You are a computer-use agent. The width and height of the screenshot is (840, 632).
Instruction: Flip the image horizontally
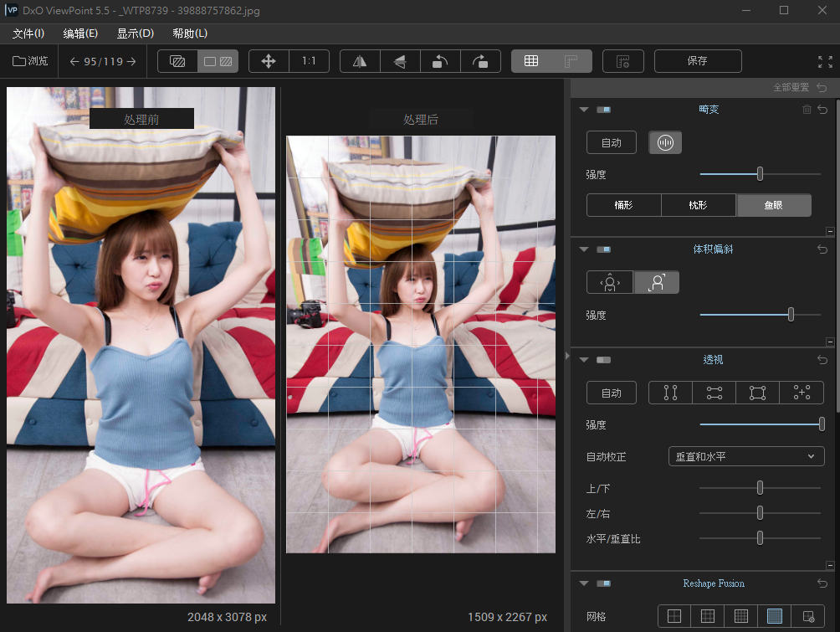pyautogui.click(x=360, y=61)
